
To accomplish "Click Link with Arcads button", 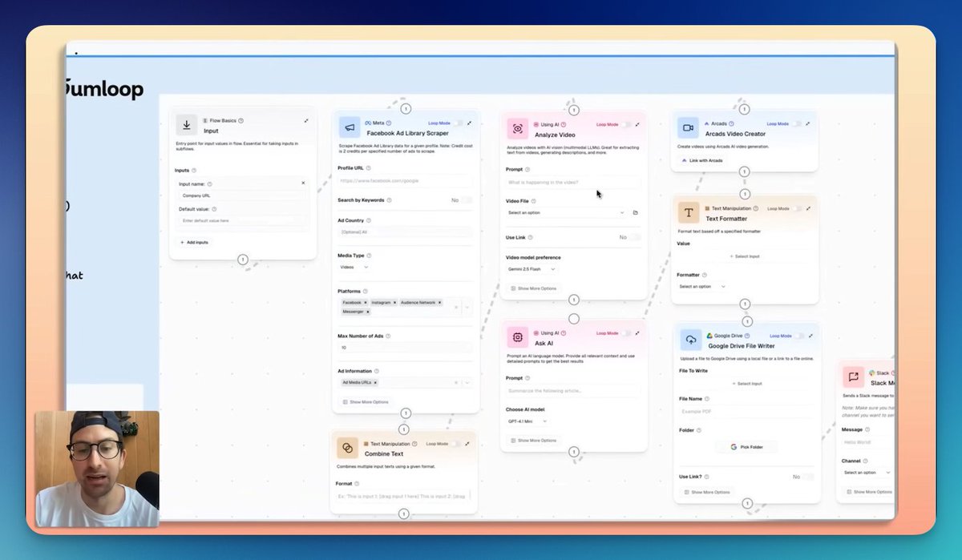I will click(x=702, y=160).
